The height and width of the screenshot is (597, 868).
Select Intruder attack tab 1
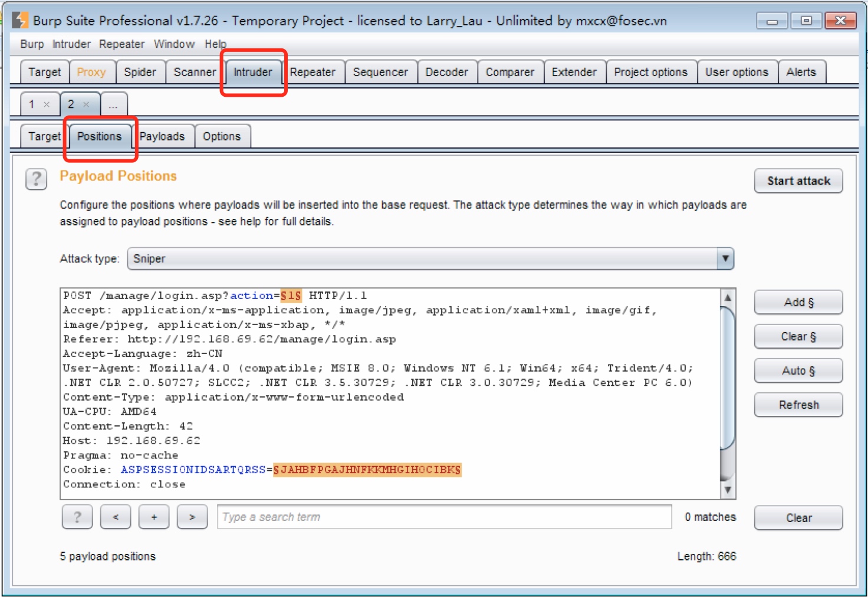coord(32,104)
